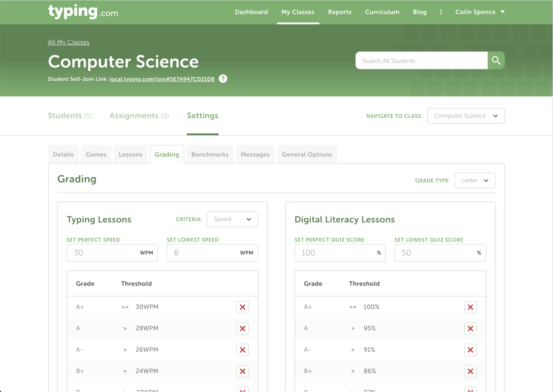Open the Navigate to Class selector

(466, 115)
